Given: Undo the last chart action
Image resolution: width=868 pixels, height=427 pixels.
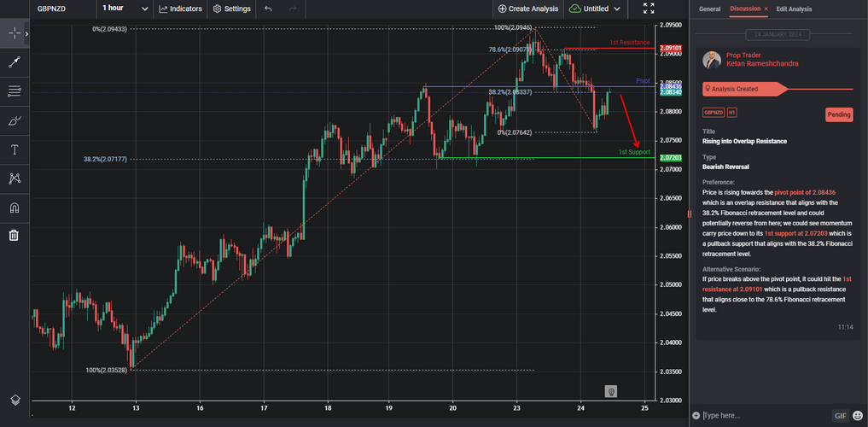Looking at the screenshot, I should (x=269, y=9).
